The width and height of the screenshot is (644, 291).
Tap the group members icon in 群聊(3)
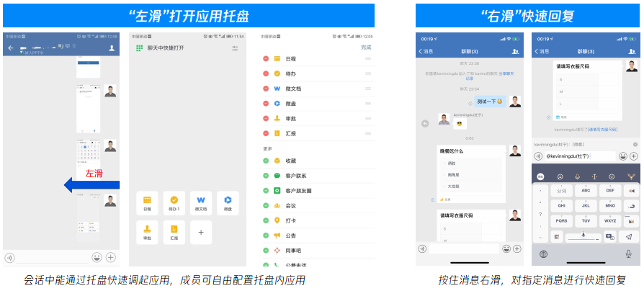[x=514, y=51]
